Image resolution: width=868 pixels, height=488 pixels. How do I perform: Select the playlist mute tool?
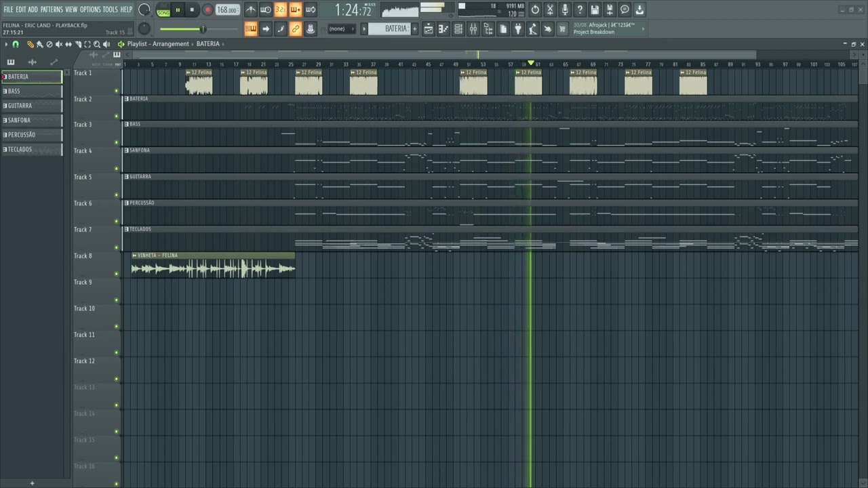coord(59,44)
